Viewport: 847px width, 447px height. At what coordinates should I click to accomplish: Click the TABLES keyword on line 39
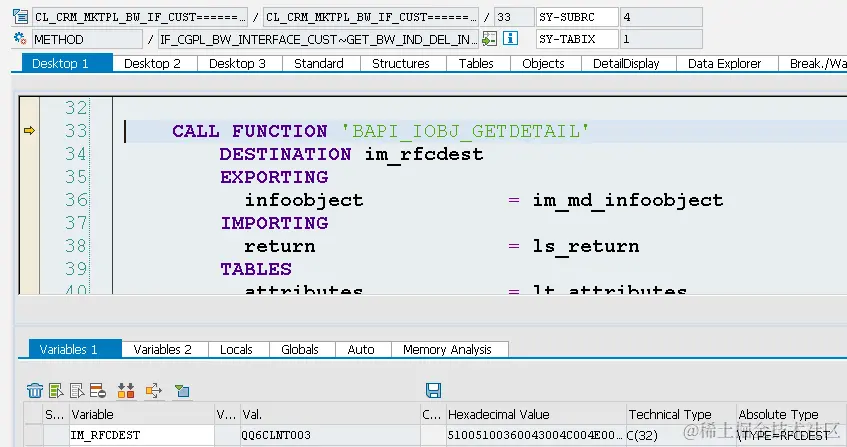(256, 269)
